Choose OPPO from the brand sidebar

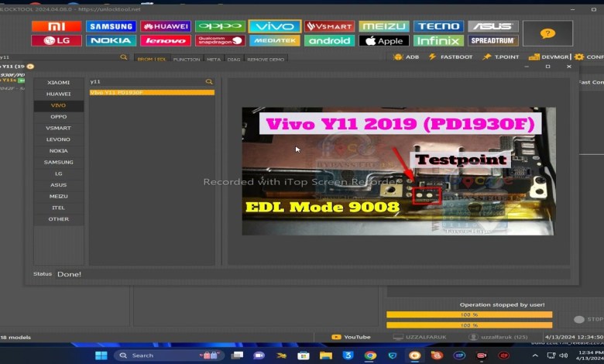click(59, 116)
